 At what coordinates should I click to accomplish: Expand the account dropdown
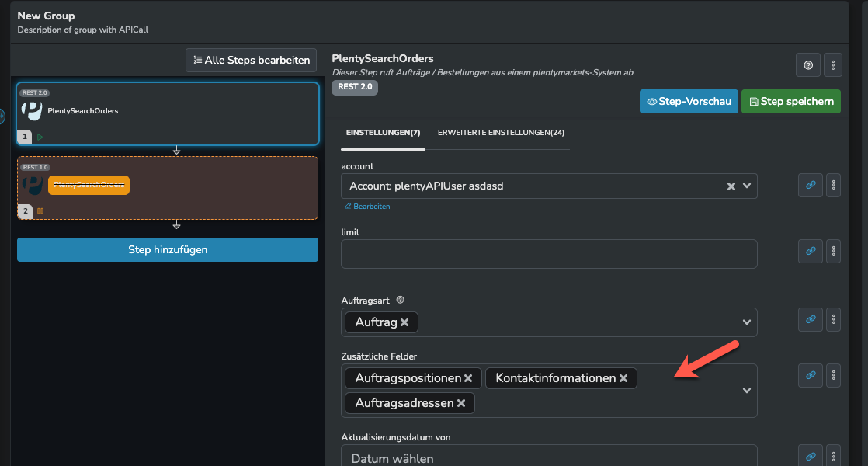(747, 186)
